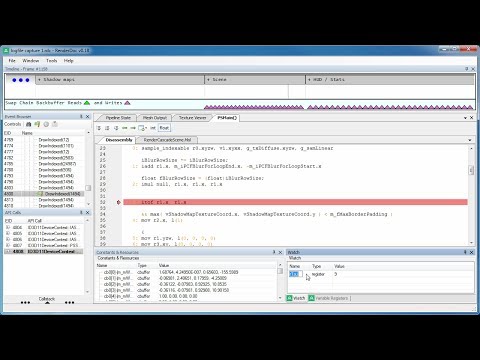Toggle int register display mode
Image resolution: width=480 pixels, height=360 pixels.
tap(153, 128)
